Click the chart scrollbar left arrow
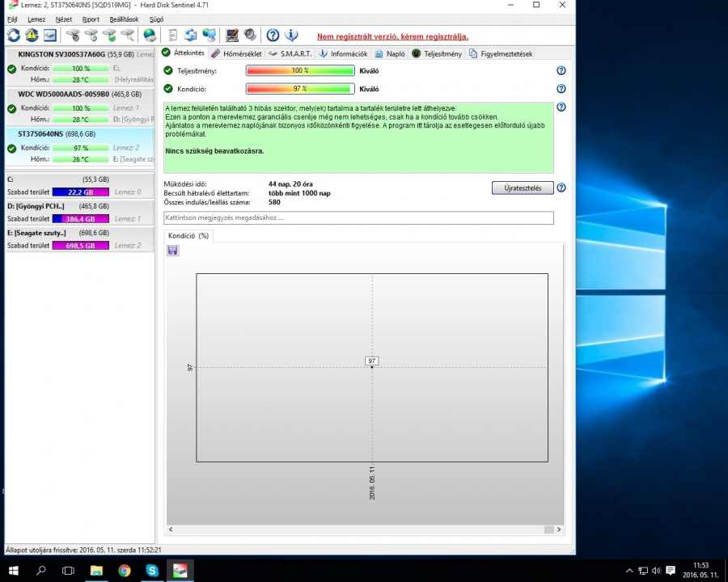The width and height of the screenshot is (728, 582). [171, 529]
